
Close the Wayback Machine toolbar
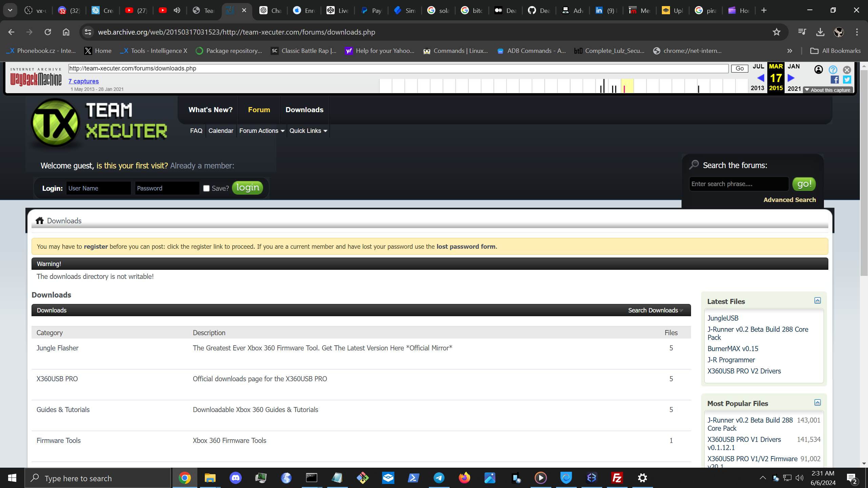(847, 70)
